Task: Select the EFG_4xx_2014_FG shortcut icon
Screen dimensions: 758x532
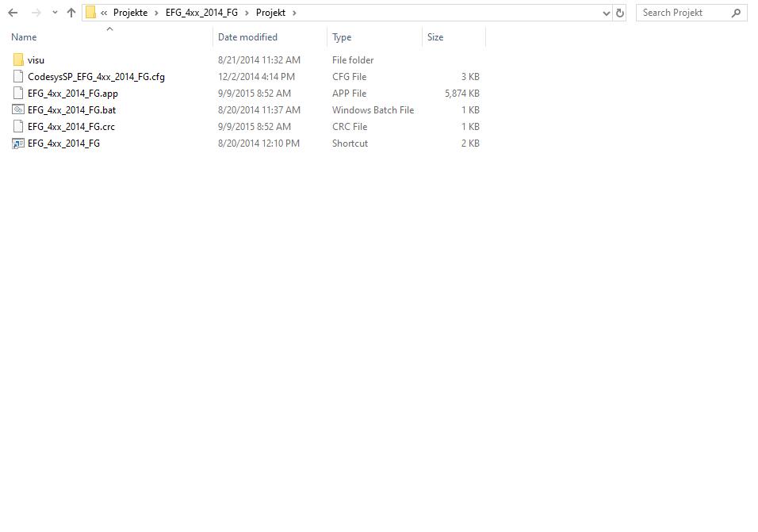Action: point(18,143)
